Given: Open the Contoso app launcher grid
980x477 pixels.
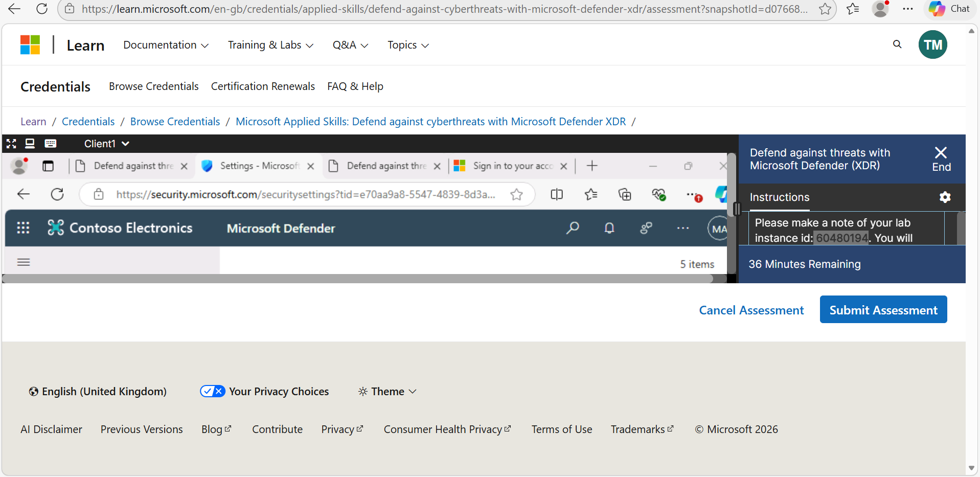Looking at the screenshot, I should click(x=23, y=228).
